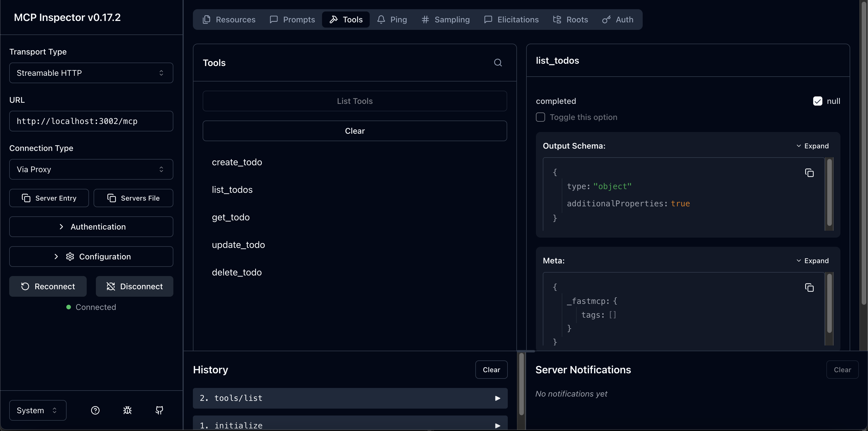868x431 pixels.
Task: Expand the Authentication section
Action: [x=91, y=227]
